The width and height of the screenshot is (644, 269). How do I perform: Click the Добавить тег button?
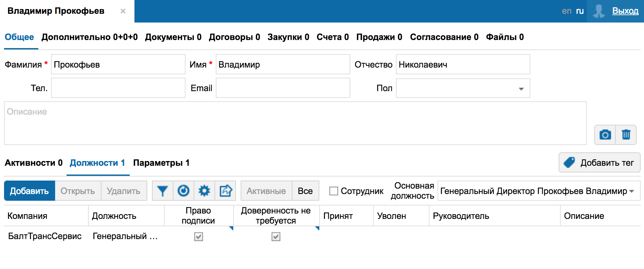coord(599,163)
